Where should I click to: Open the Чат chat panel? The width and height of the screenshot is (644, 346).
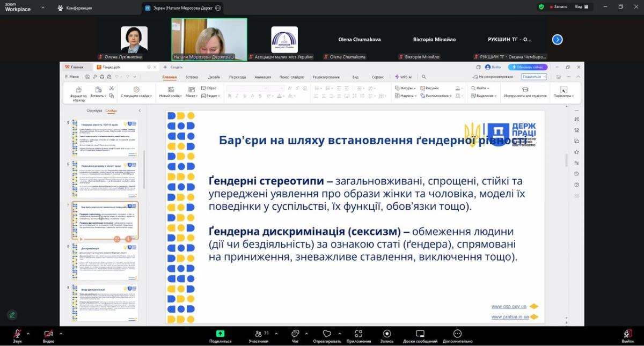(x=295, y=334)
